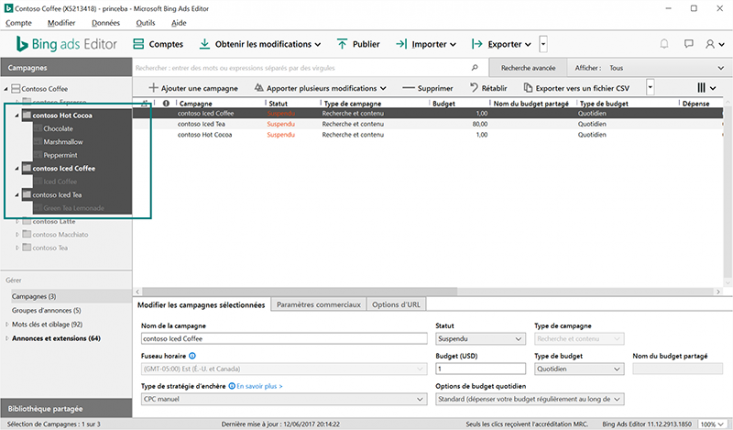Open the feedback chat bubble icon
Screen dimensions: 733x430
click(x=688, y=44)
